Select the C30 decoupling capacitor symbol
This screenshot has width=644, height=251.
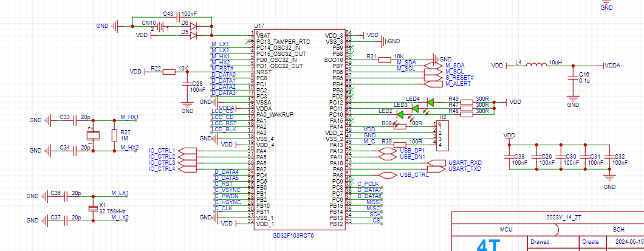tap(561, 157)
